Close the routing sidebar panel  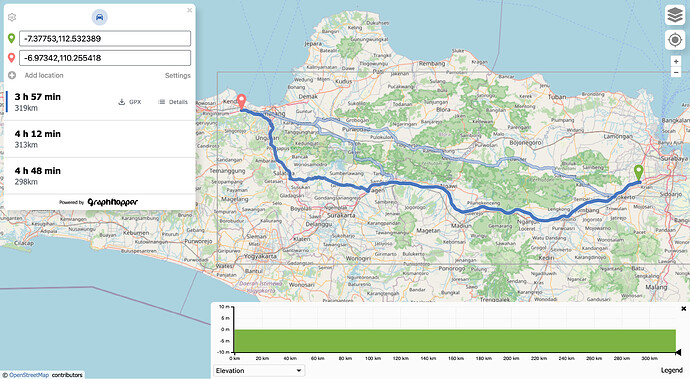pyautogui.click(x=190, y=10)
